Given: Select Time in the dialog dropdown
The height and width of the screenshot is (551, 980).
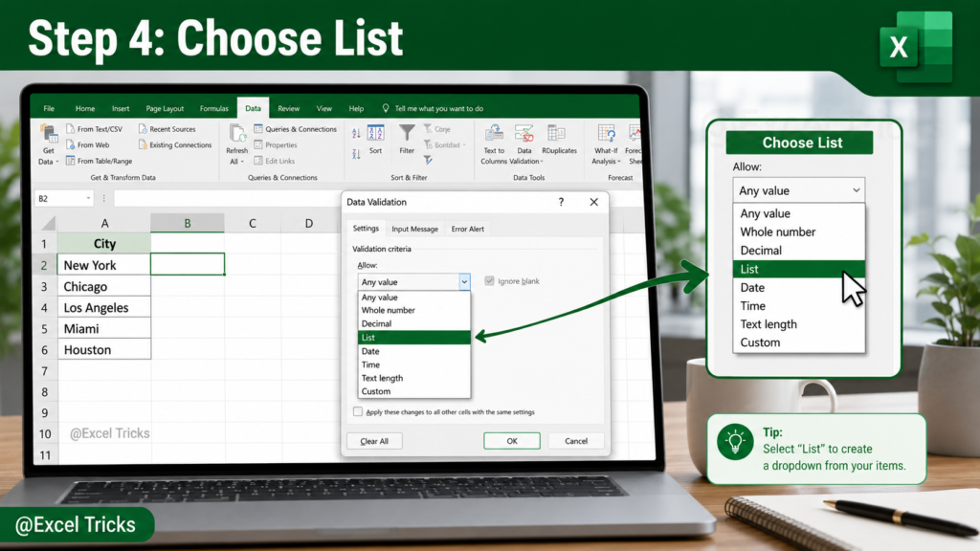Looking at the screenshot, I should coord(413,364).
